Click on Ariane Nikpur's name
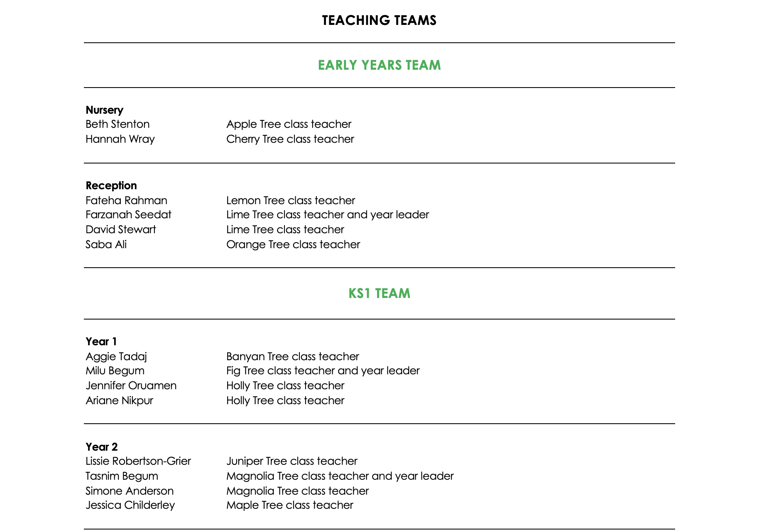This screenshot has width=759, height=532. [119, 400]
